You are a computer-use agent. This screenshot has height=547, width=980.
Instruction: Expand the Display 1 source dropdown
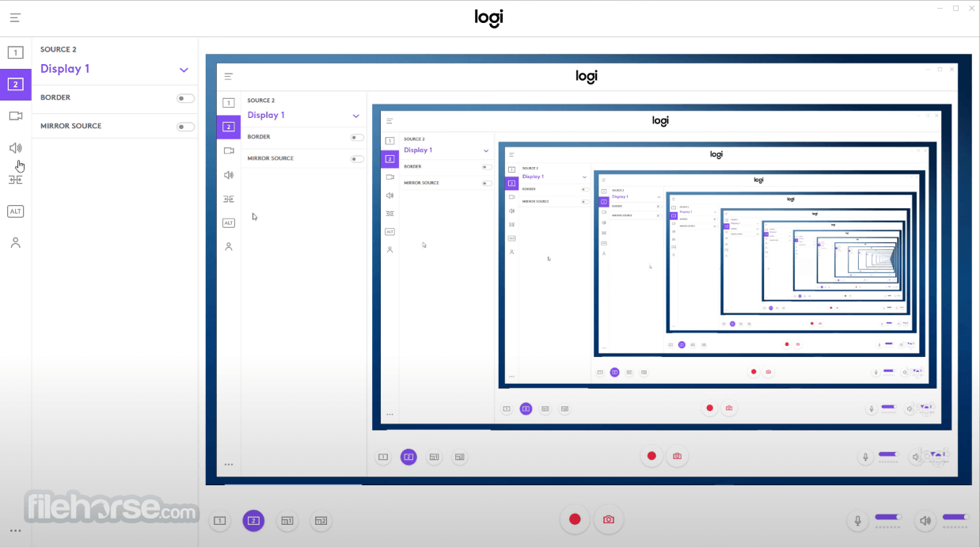click(x=184, y=70)
